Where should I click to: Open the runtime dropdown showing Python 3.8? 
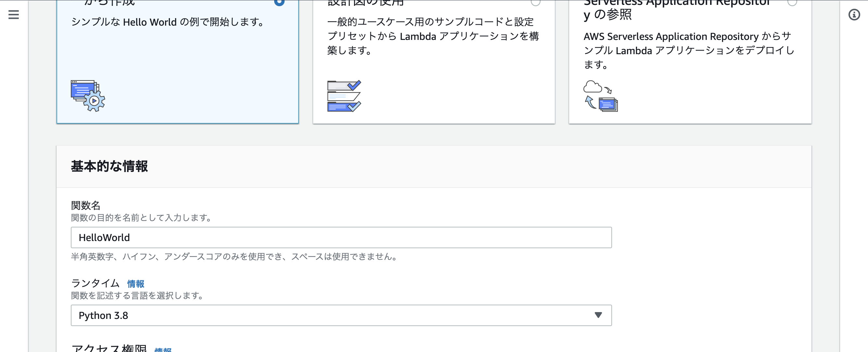(x=340, y=315)
